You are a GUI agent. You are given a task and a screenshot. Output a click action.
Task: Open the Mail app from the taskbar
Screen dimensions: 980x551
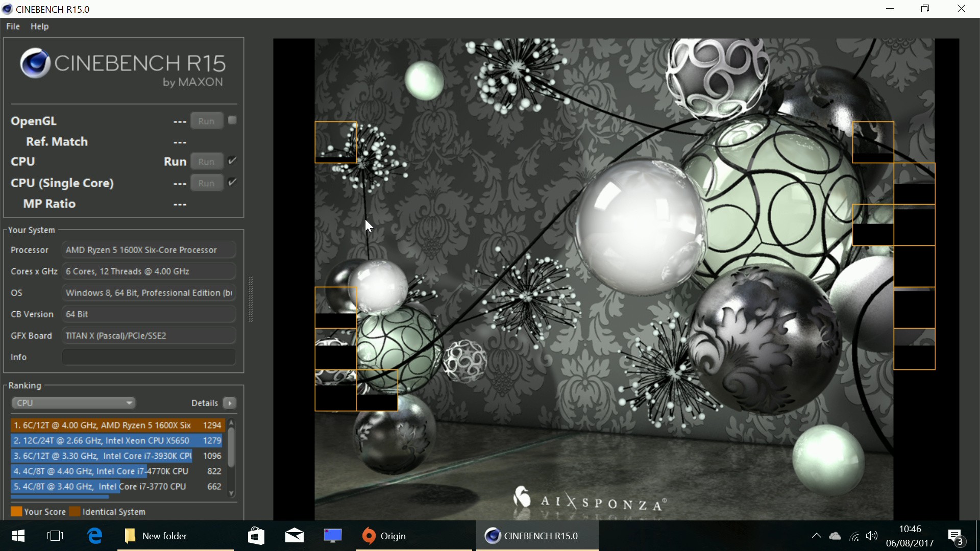[295, 536]
